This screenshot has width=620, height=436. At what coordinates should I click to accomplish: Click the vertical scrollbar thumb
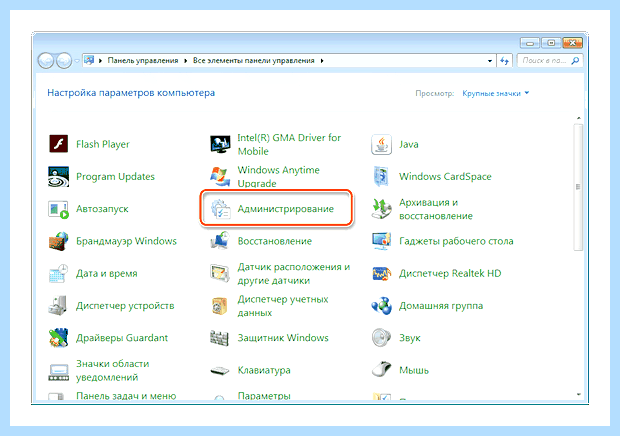[578, 187]
